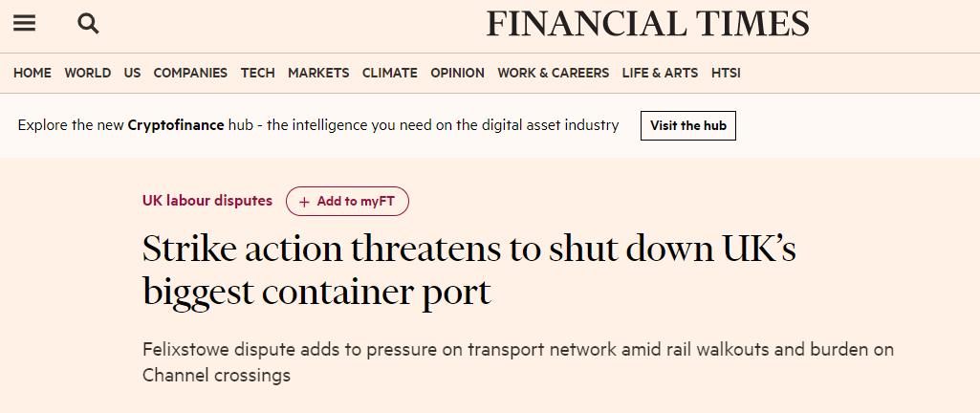Open the OPINION section

pyautogui.click(x=458, y=73)
